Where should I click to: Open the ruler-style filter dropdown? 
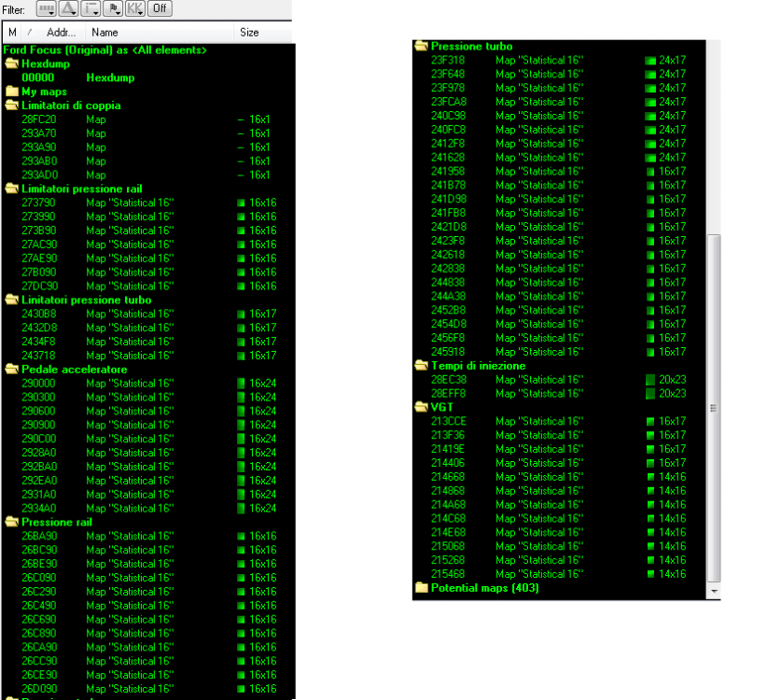point(47,8)
